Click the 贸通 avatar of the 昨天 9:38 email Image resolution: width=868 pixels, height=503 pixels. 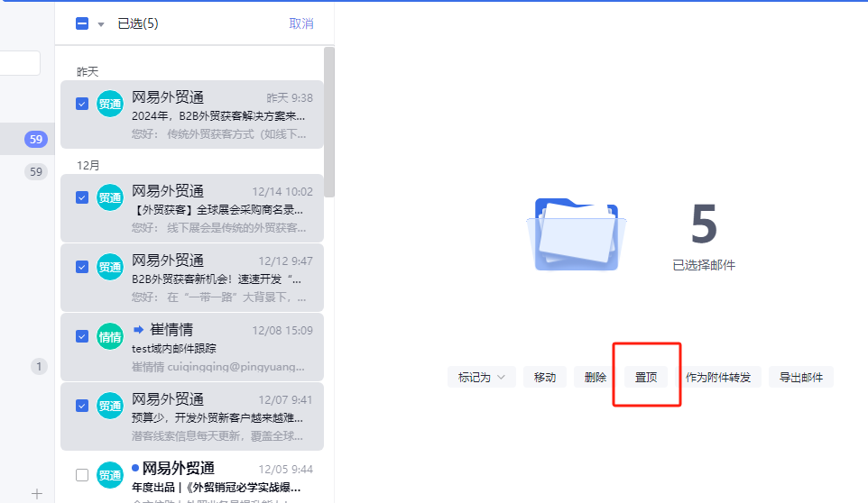point(110,104)
